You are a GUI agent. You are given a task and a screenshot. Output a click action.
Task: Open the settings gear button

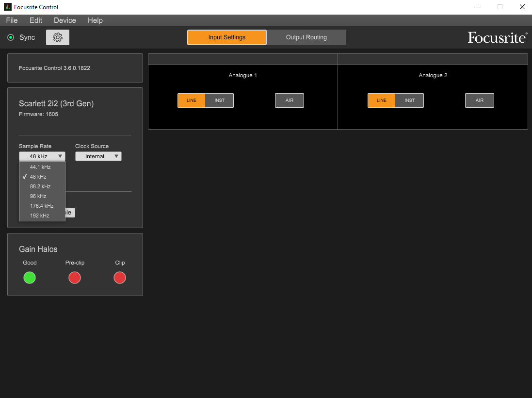[58, 37]
